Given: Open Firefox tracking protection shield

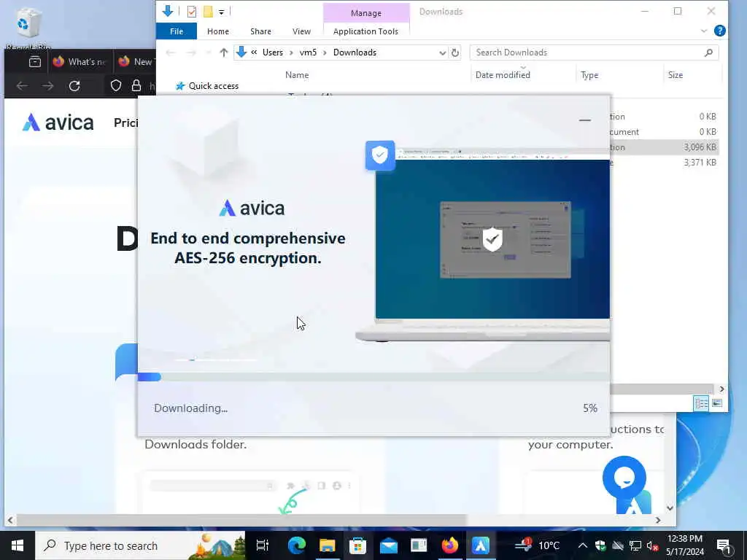Looking at the screenshot, I should tap(116, 86).
